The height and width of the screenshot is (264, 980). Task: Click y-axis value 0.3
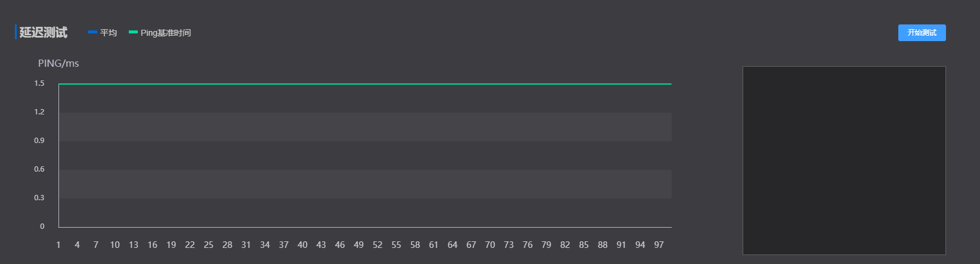(39, 198)
